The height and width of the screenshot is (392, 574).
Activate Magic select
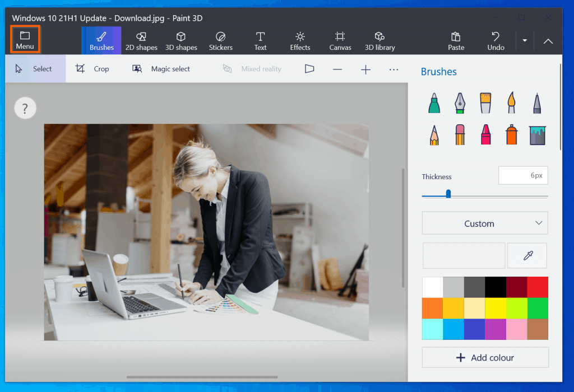point(161,69)
